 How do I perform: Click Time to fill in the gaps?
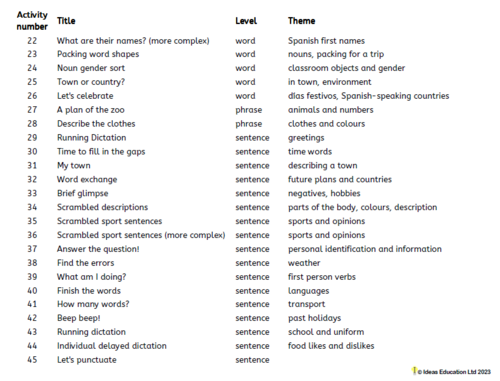tap(101, 152)
